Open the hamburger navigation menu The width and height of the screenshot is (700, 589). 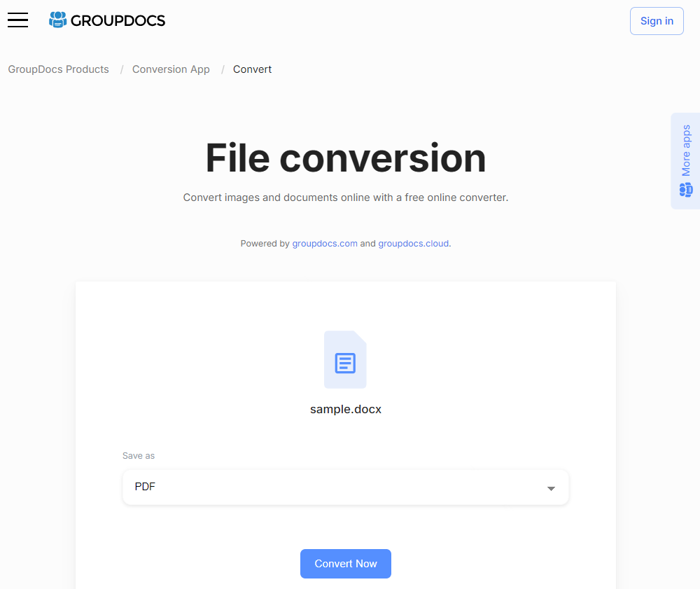point(17,20)
